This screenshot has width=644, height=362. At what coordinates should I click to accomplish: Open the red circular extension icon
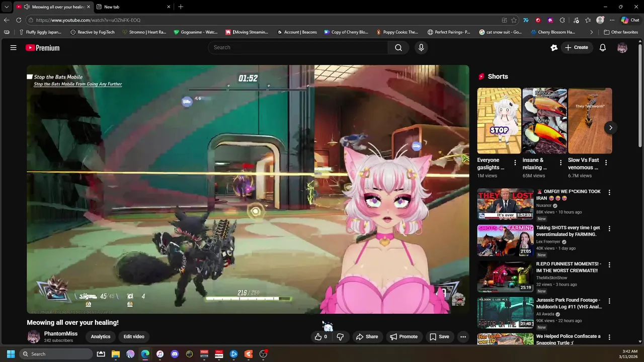(x=538, y=20)
